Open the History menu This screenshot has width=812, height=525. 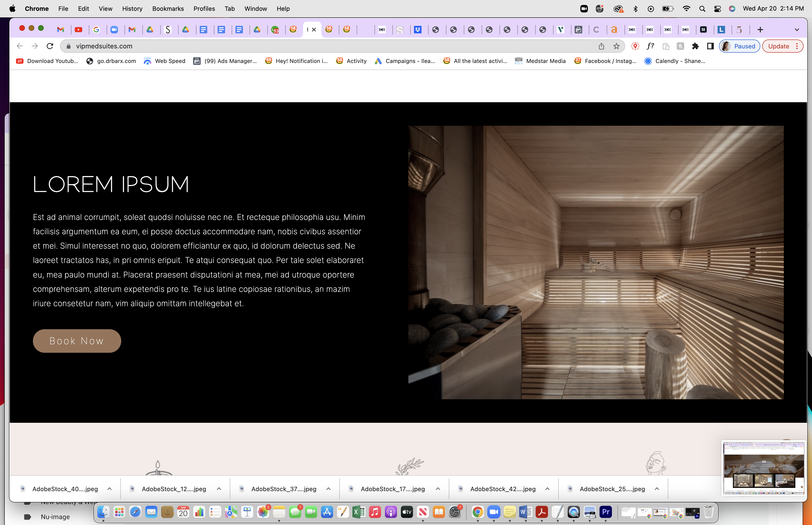(132, 8)
